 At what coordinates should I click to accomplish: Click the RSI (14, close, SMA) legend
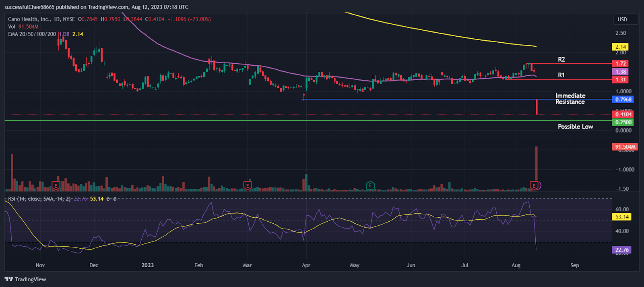(x=39, y=199)
